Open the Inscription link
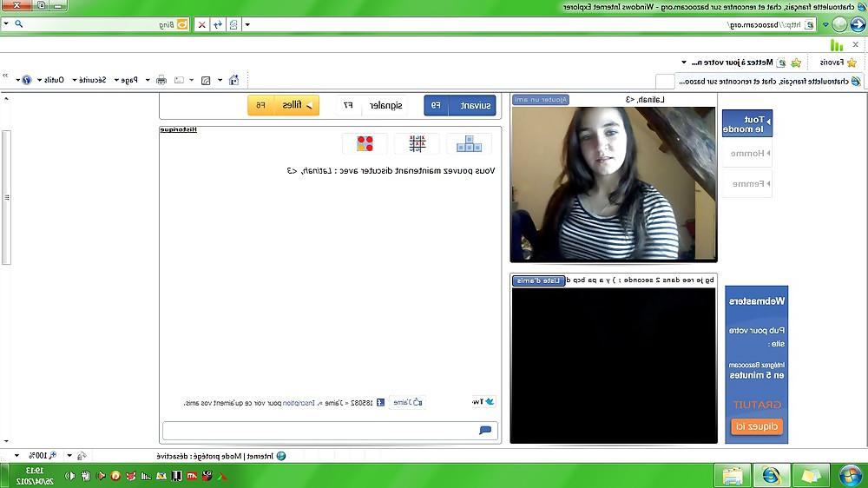The width and height of the screenshot is (868, 488). (x=299, y=403)
